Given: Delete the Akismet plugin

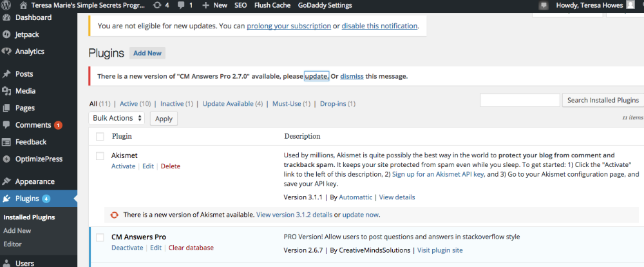Looking at the screenshot, I should [171, 166].
